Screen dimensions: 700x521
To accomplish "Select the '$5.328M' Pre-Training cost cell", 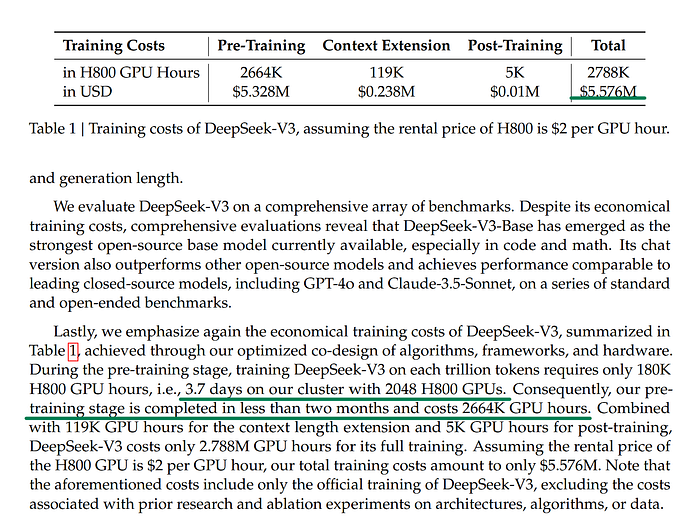I will pos(261,92).
